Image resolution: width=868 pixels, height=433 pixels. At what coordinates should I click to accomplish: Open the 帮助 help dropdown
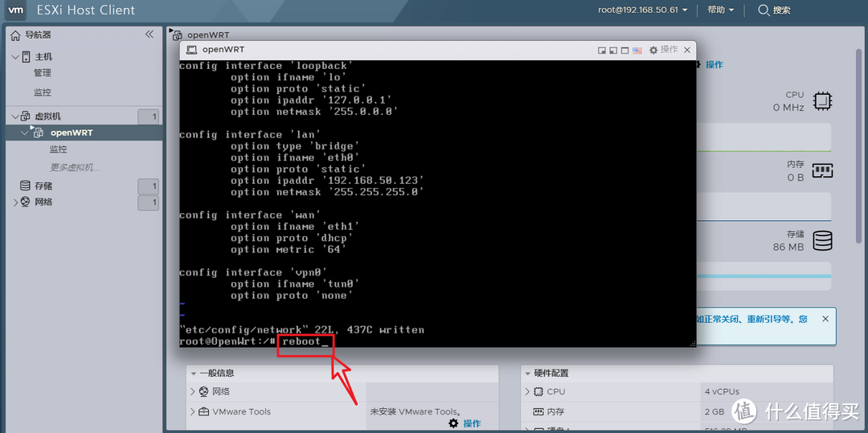click(x=721, y=10)
